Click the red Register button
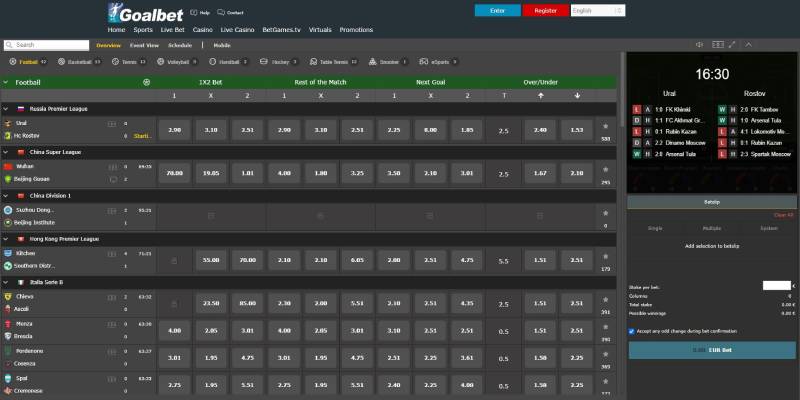800x400 pixels. pos(545,11)
